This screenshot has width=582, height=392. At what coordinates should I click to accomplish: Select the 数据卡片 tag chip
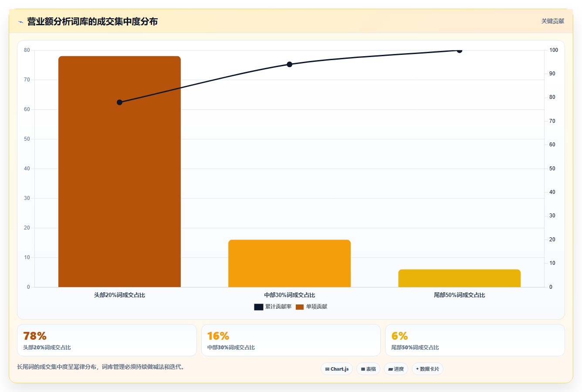coord(427,369)
